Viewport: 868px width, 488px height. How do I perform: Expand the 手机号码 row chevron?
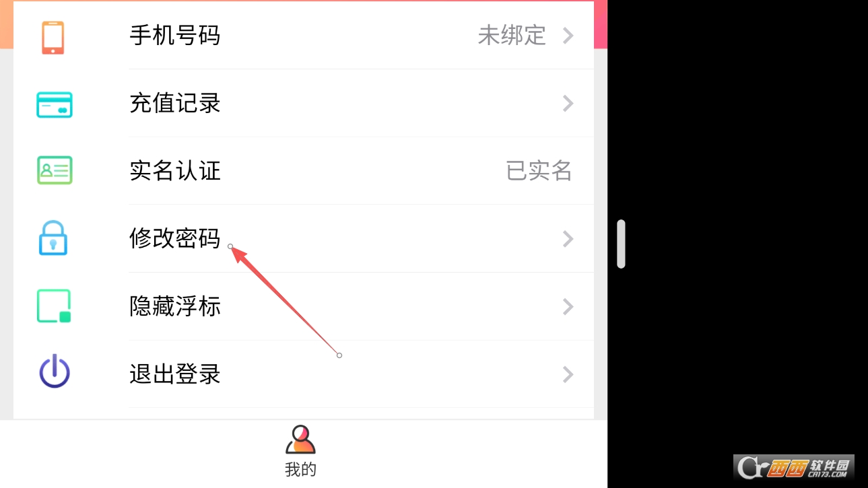click(568, 36)
